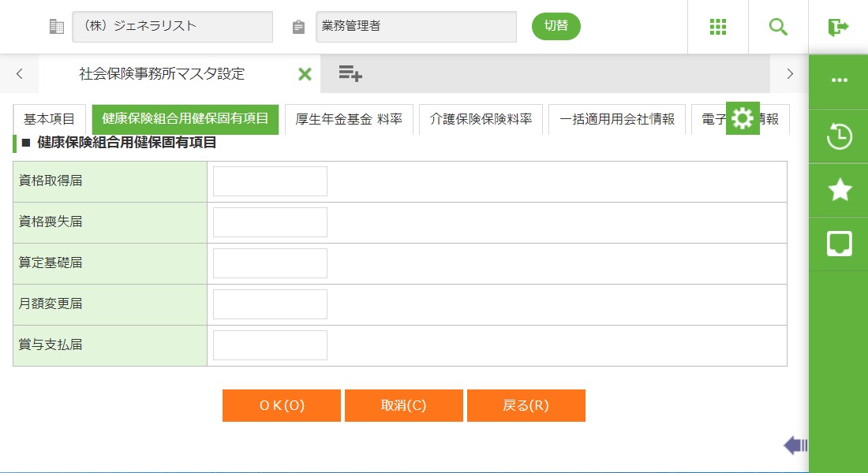This screenshot has height=473, width=868.
Task: Click the 賞与支払届 label
Action: click(x=51, y=345)
